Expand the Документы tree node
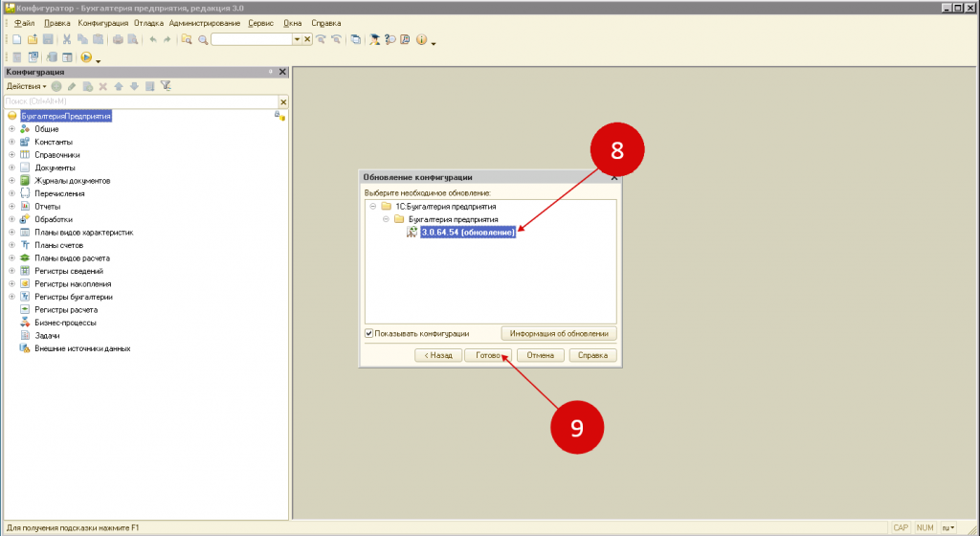The height and width of the screenshot is (536, 980). pyautogui.click(x=11, y=167)
